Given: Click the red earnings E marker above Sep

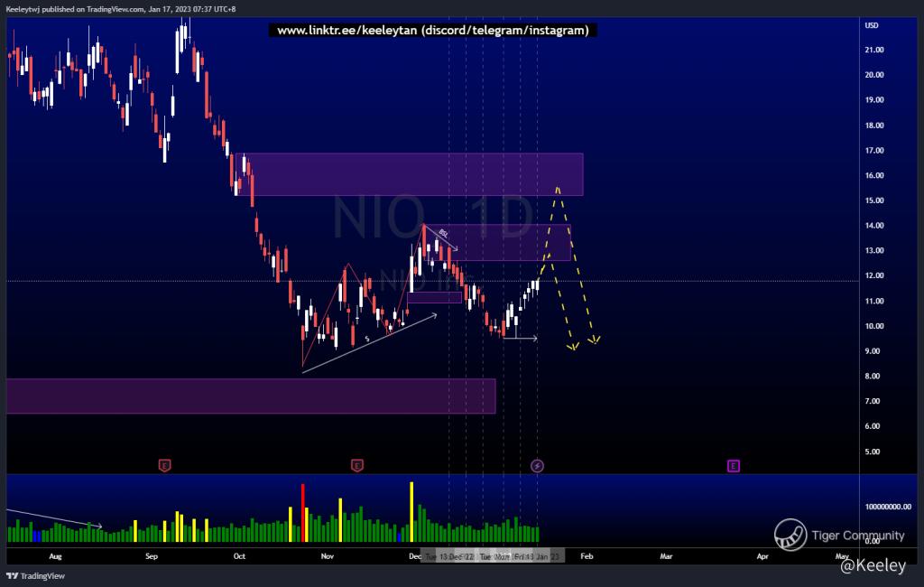Looking at the screenshot, I should (164, 466).
